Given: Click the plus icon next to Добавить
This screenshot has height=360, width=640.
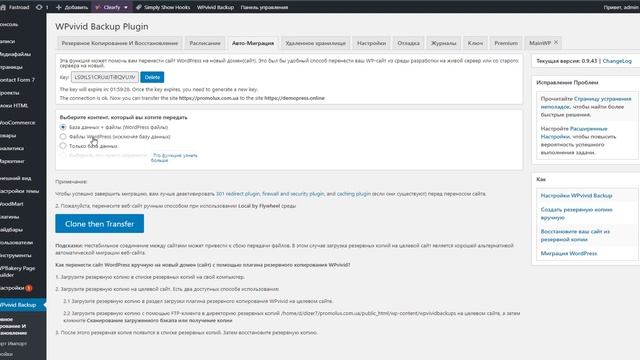Looking at the screenshot, I should pos(58,7).
